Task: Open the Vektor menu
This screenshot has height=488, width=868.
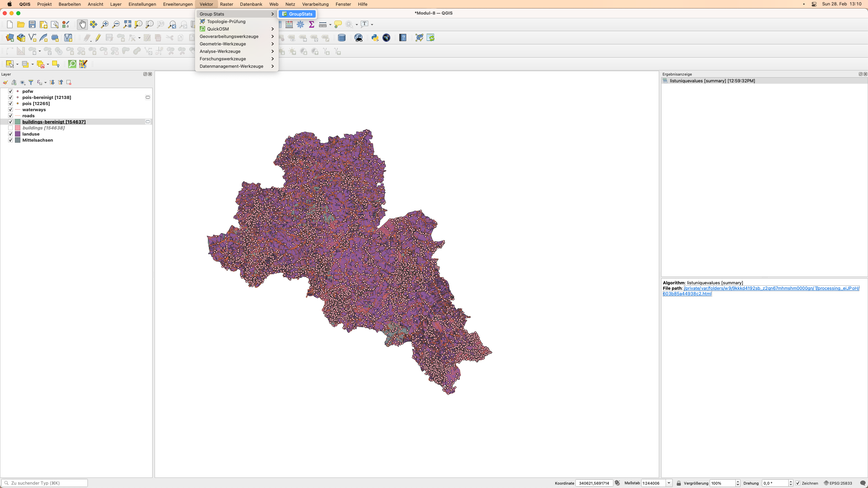Action: [x=206, y=4]
